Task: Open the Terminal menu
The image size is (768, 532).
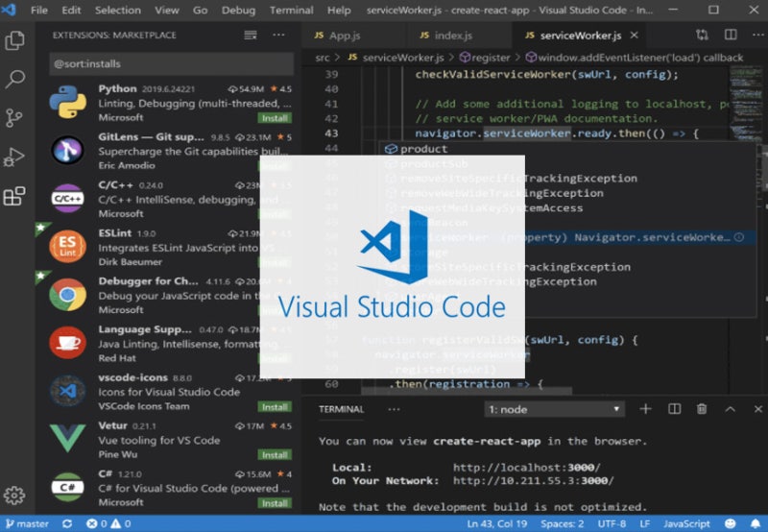Action: point(292,10)
